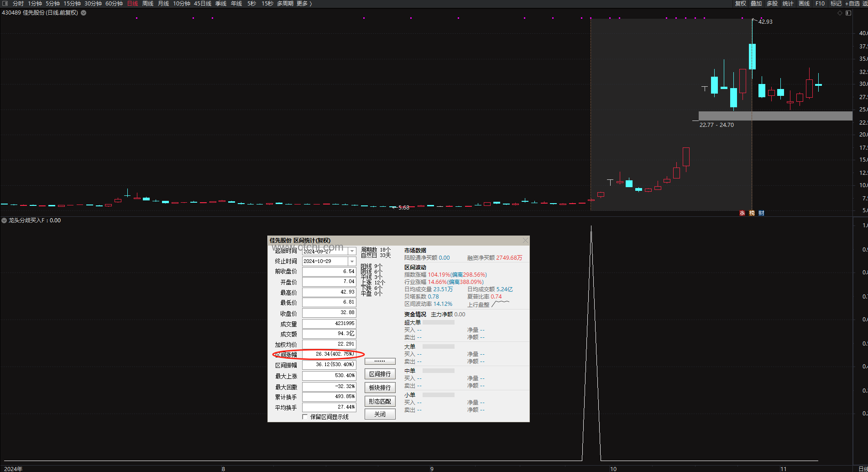Image resolution: width=868 pixels, height=472 pixels.
Task: Select the 年线 yearly period tab
Action: tap(236, 3)
